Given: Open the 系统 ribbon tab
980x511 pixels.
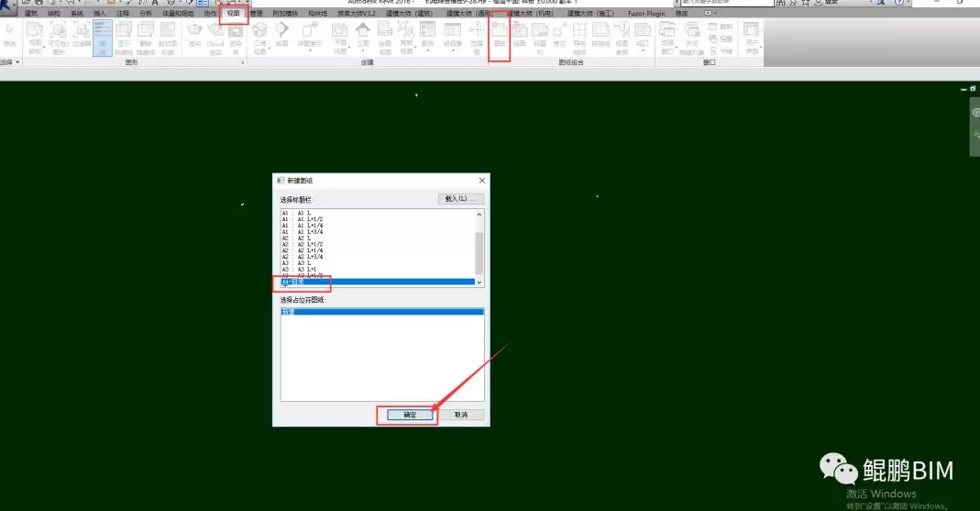Looking at the screenshot, I should coord(77,13).
